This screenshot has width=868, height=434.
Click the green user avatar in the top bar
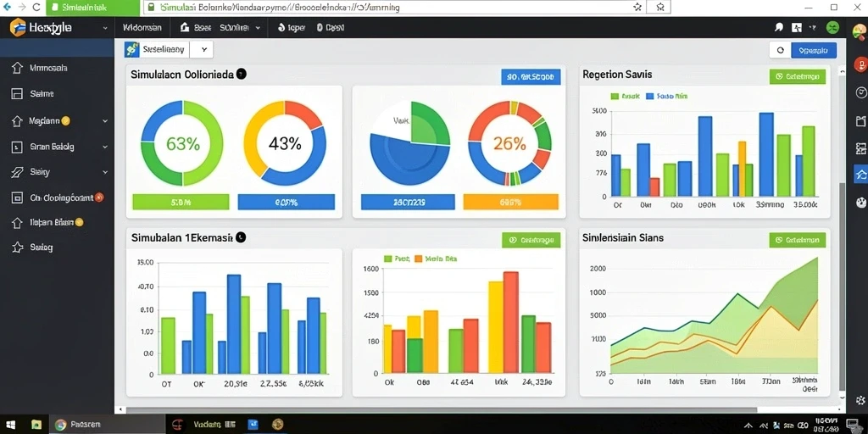[x=832, y=27]
